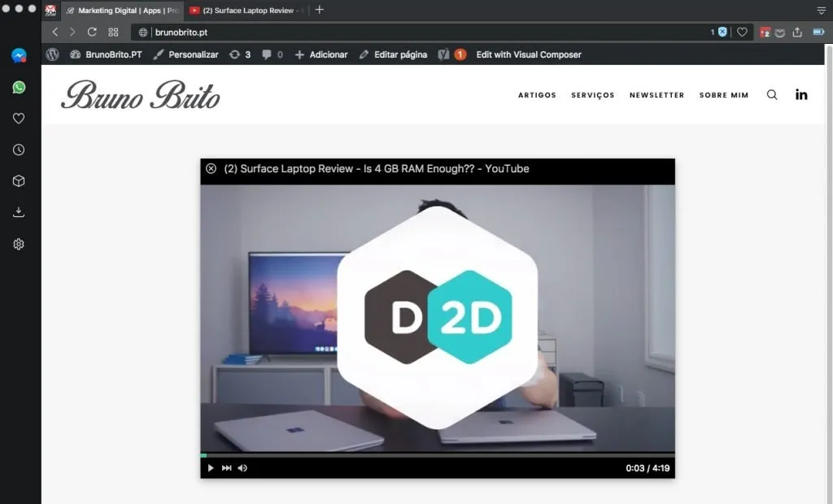
Task: Open the tab menu at top right
Action: [x=822, y=11]
